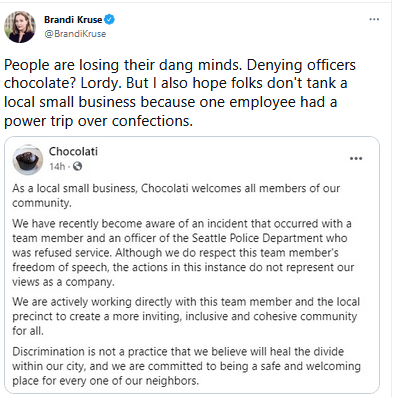Image resolution: width=393 pixels, height=397 pixels.
Task: Click the "Chocolati welcomes all members" sentence
Action: click(176, 196)
